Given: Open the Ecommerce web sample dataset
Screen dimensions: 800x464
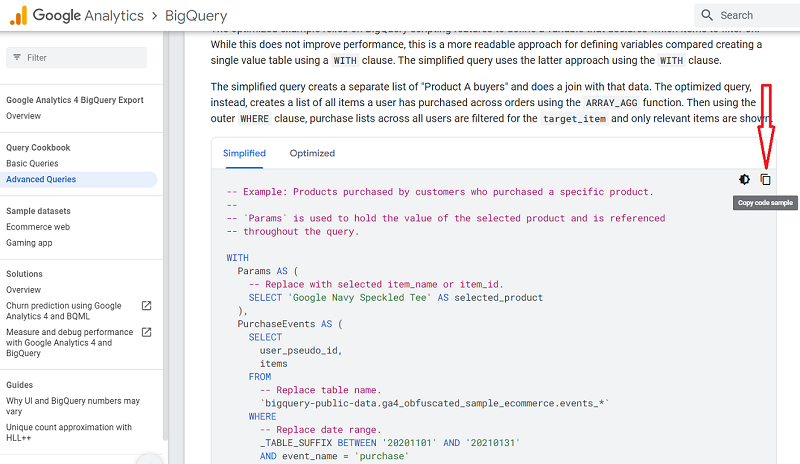Looking at the screenshot, I should (38, 227).
